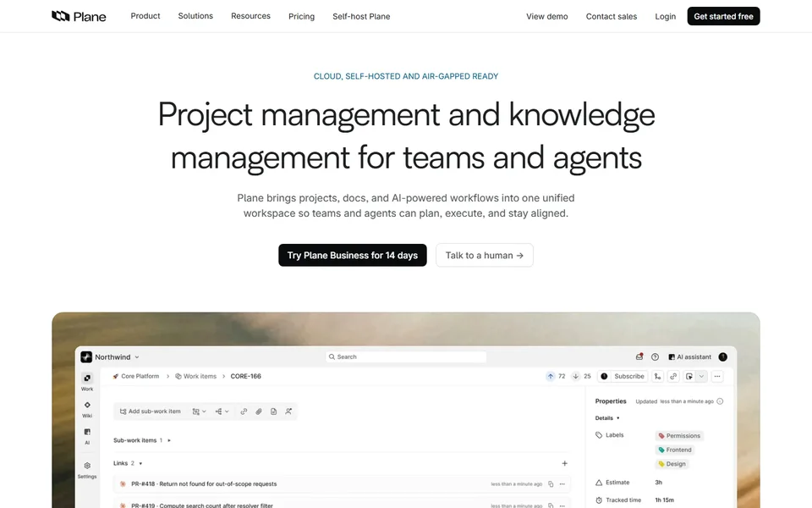812x508 pixels.
Task: Click the Northwind workspace logo icon
Action: [x=86, y=357]
